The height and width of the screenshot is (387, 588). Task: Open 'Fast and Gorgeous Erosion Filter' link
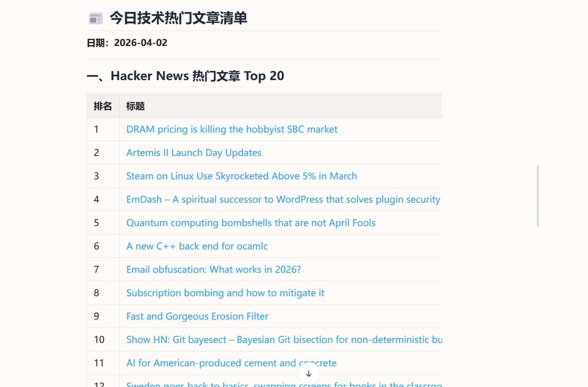point(197,316)
